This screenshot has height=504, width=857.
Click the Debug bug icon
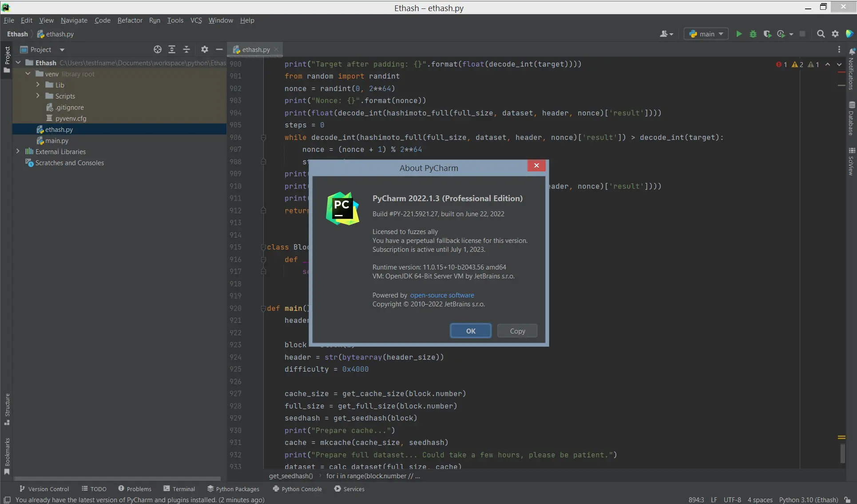point(753,34)
